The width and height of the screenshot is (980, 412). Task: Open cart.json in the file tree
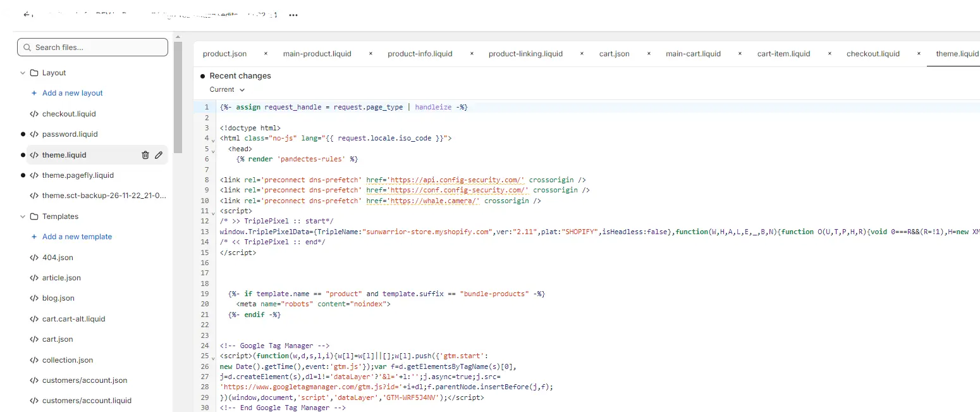[58, 339]
